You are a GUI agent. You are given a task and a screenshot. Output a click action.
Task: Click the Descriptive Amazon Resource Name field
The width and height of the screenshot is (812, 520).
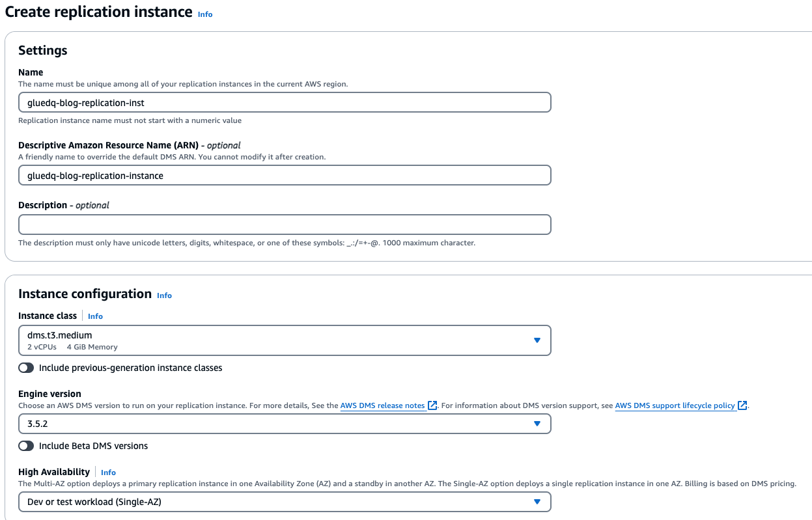285,175
